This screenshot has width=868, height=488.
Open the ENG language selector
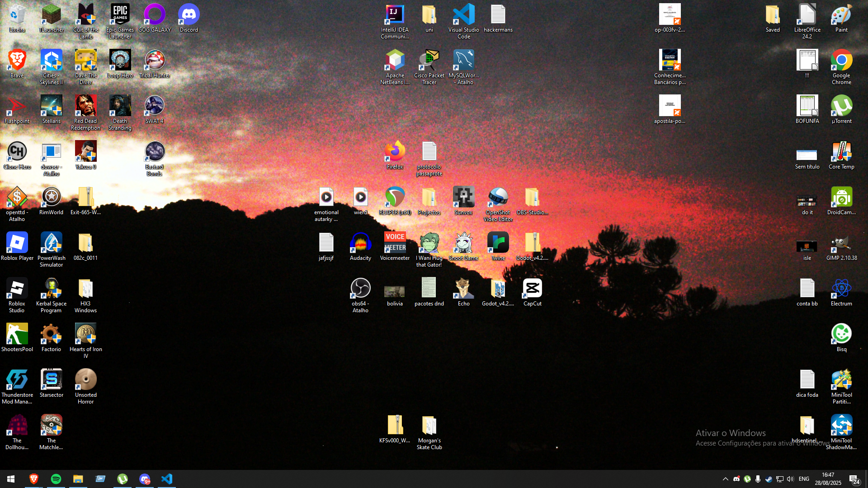pos(804,479)
